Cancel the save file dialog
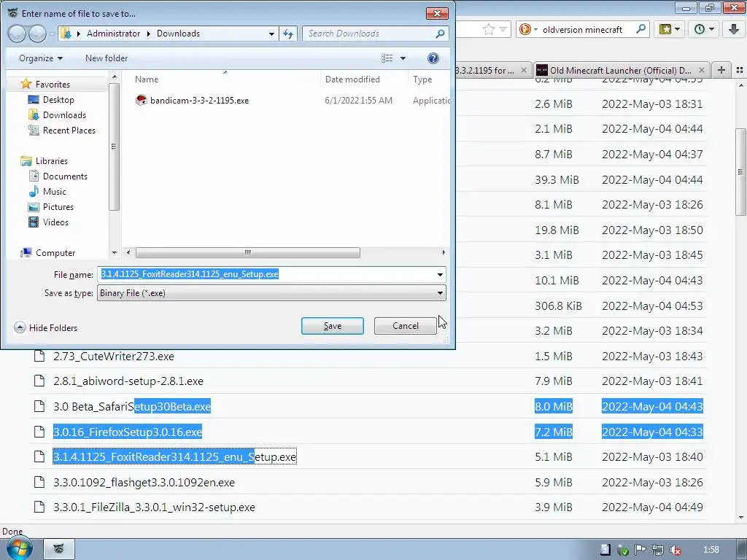The height and width of the screenshot is (560, 747). tap(405, 326)
